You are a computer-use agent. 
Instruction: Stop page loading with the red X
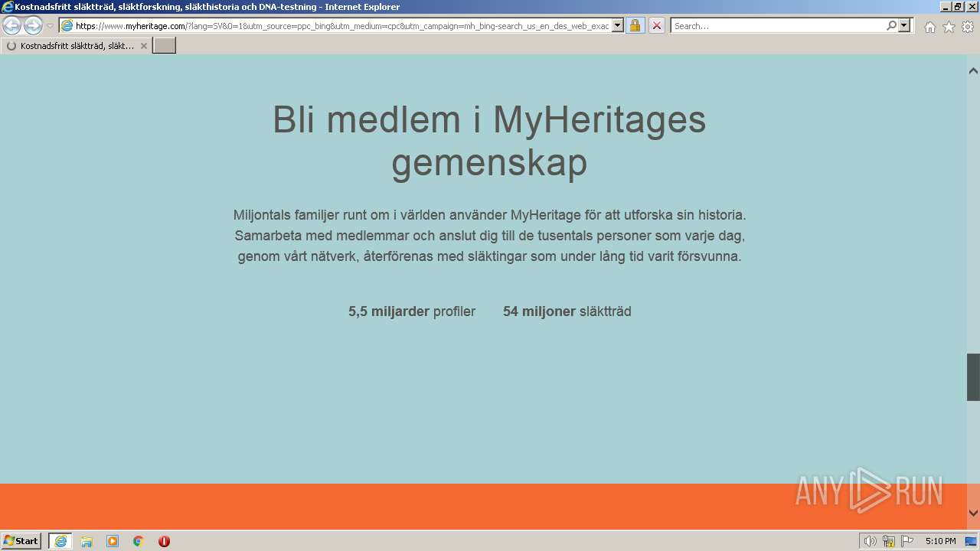point(657,25)
